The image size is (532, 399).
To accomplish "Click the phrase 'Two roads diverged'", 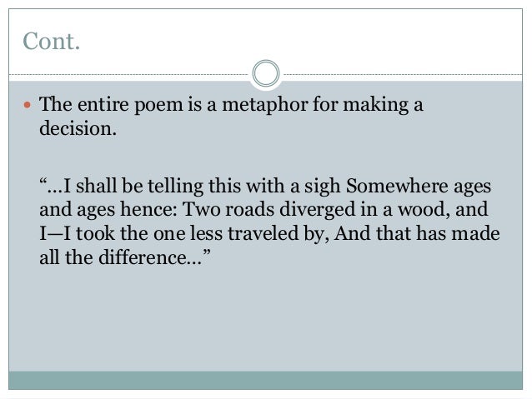I will [x=238, y=207].
